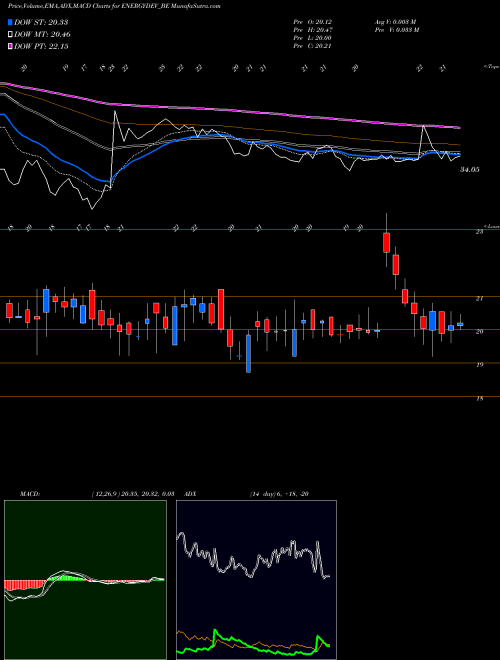
Task: Click the magenta DOW PT legend swatch
Action: click(11, 46)
